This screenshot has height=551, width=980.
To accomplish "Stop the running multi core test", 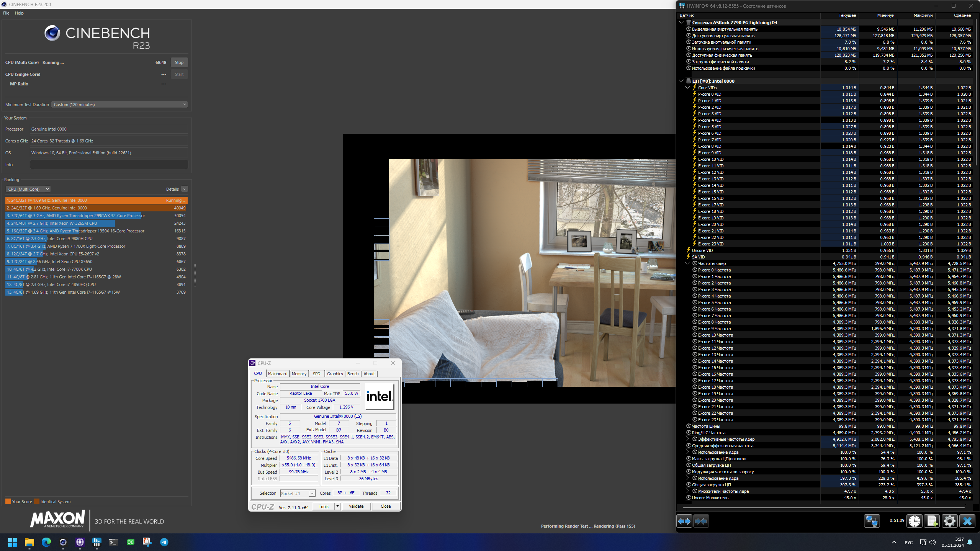I will pyautogui.click(x=179, y=62).
